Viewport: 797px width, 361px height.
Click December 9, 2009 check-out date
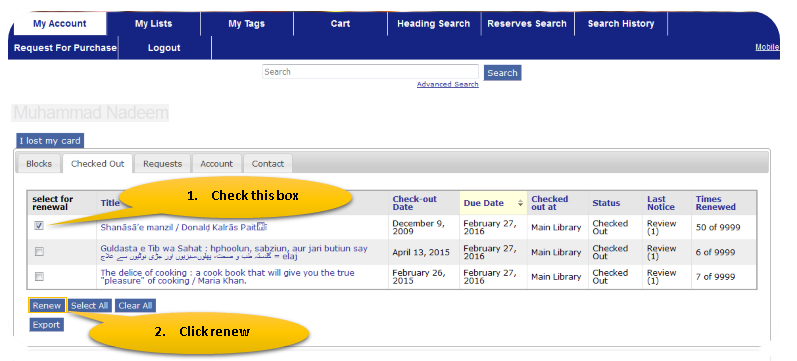(417, 227)
